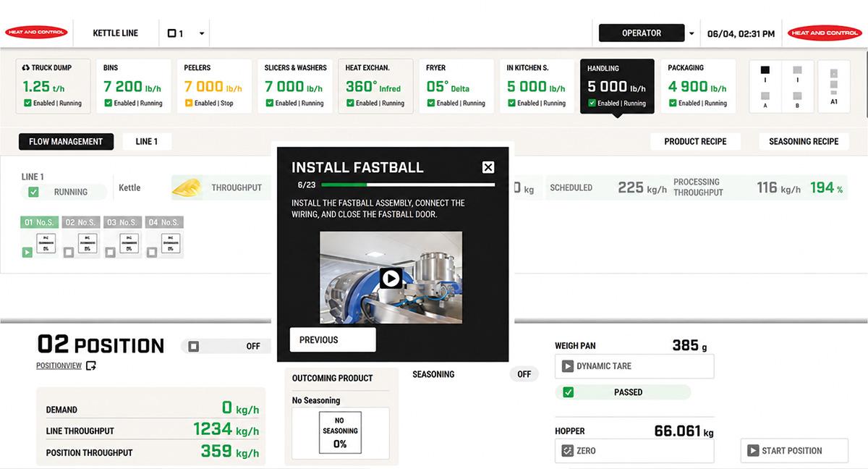This screenshot has height=469, width=868.
Task: Click the 66.061 kg hopper reading
Action: click(684, 431)
